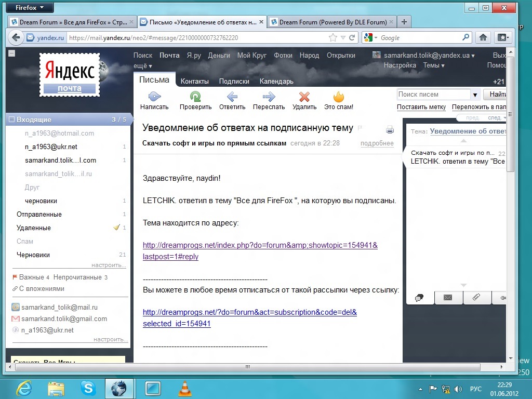Open the unsubscribe link with code=del
The height and width of the screenshot is (399, 532).
coord(250,318)
